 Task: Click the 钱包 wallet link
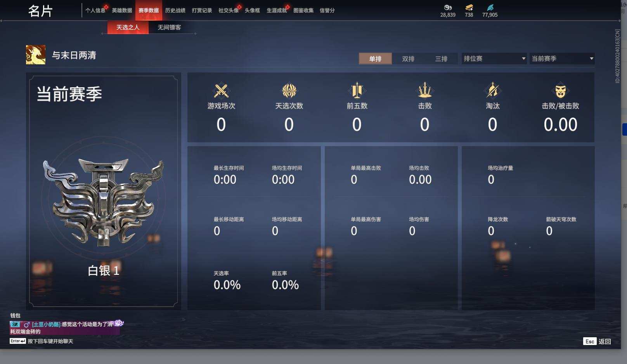pos(15,316)
